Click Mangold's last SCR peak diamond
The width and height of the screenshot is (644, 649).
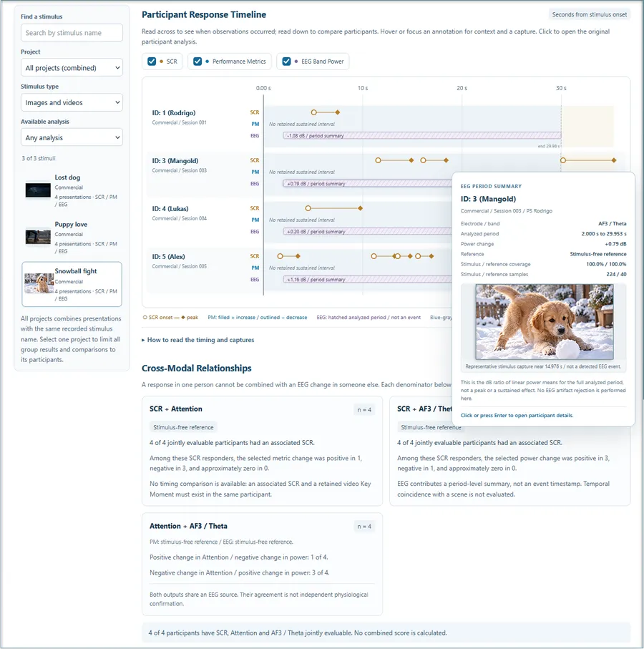(614, 160)
